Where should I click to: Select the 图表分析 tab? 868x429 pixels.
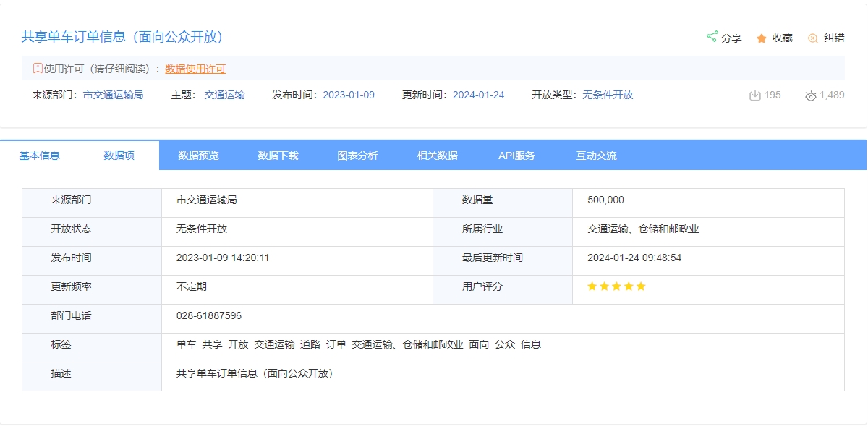(357, 156)
